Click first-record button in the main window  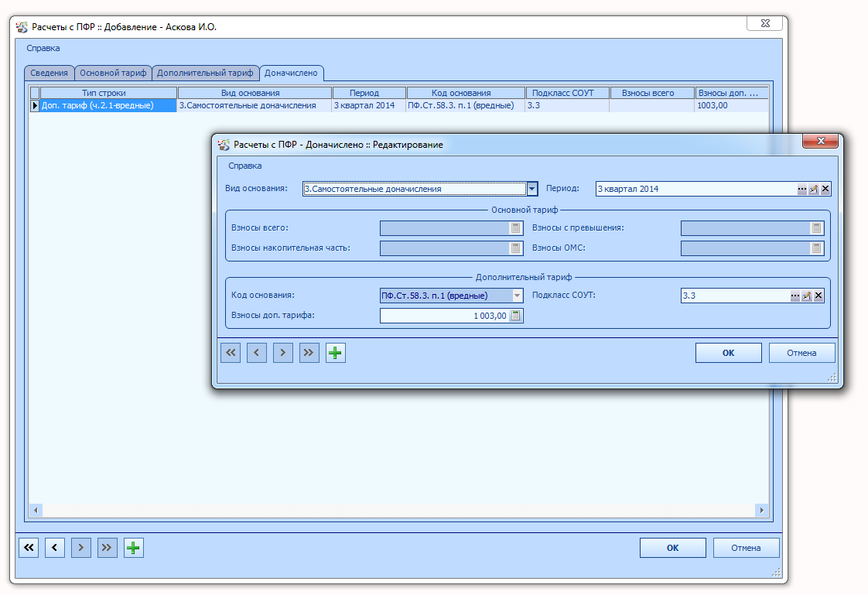[29, 548]
